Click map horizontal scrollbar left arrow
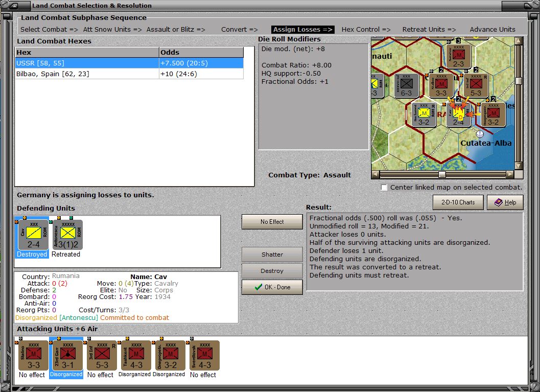 375,174
